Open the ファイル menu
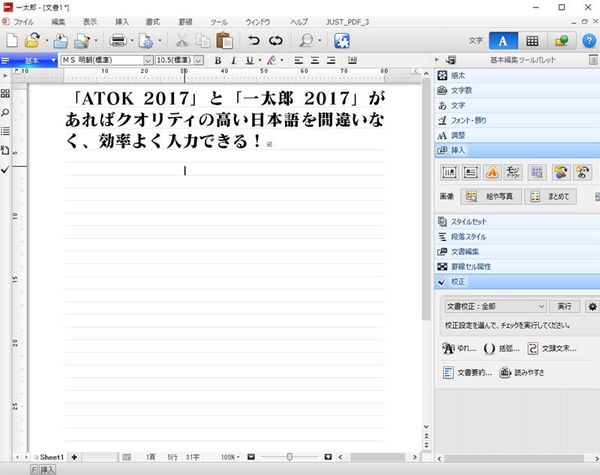Viewport: 600px width, 475px height. tap(23, 22)
